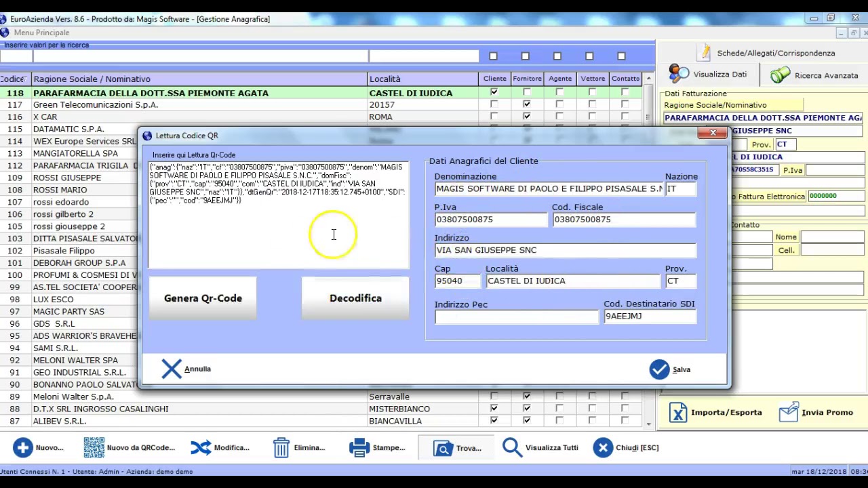Click the Decodifica button

(x=355, y=298)
